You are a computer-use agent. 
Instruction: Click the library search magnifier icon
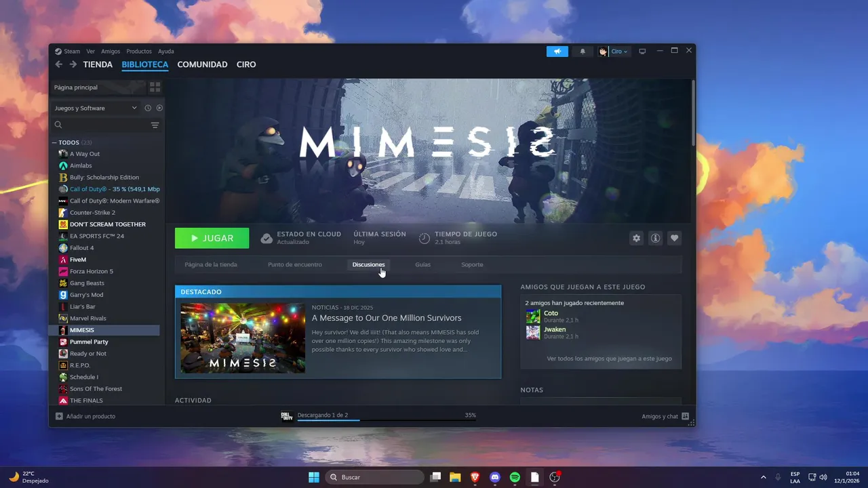click(x=58, y=125)
